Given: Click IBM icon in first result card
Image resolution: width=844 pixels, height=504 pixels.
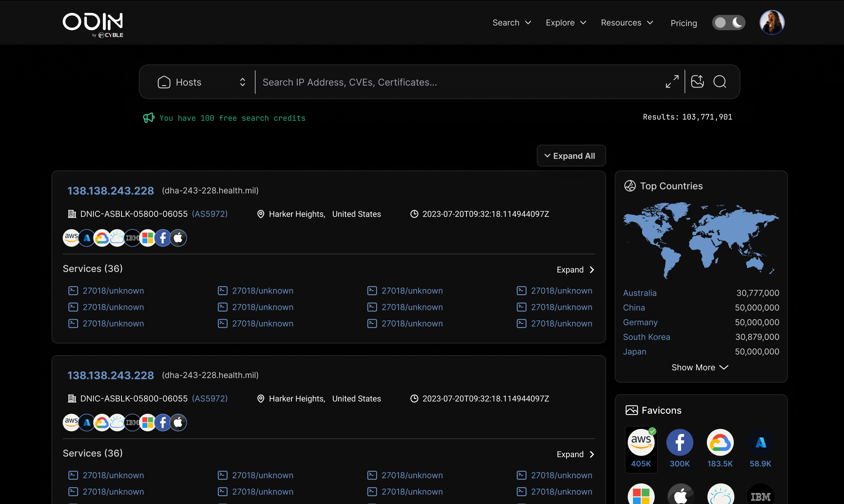Looking at the screenshot, I should tap(132, 238).
